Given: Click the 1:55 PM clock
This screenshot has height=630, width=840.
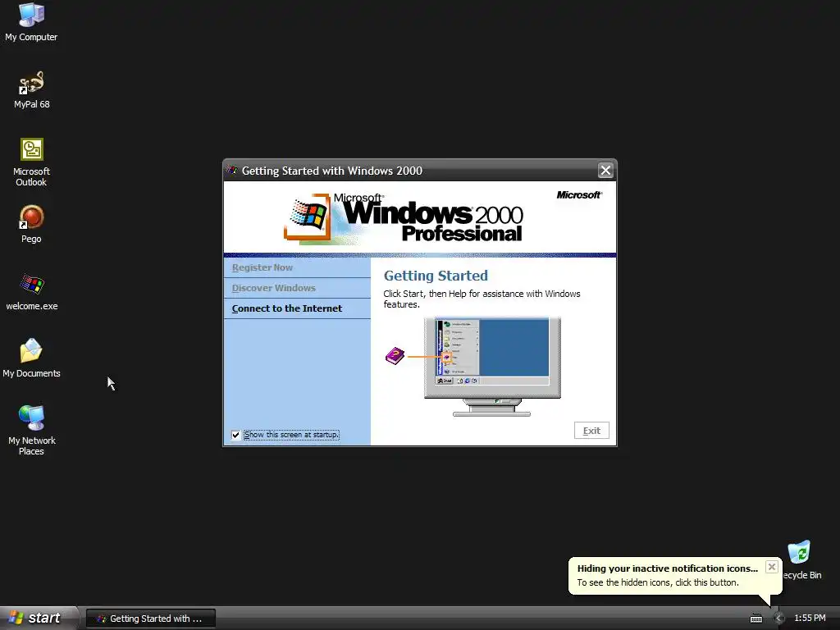Looking at the screenshot, I should coord(810,619).
